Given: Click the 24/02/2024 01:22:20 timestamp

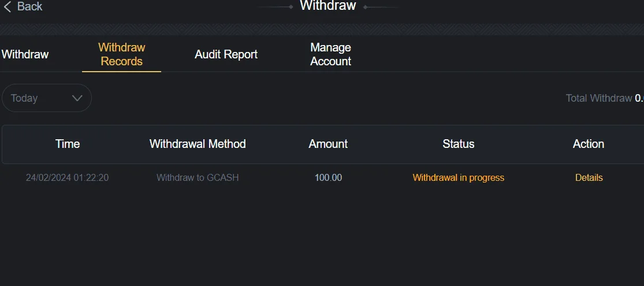Looking at the screenshot, I should (68, 177).
